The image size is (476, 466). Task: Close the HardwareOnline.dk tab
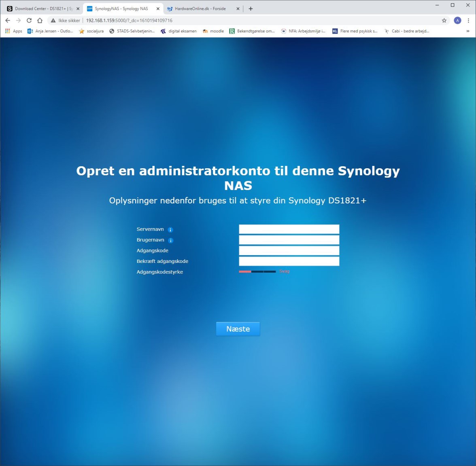coord(238,9)
